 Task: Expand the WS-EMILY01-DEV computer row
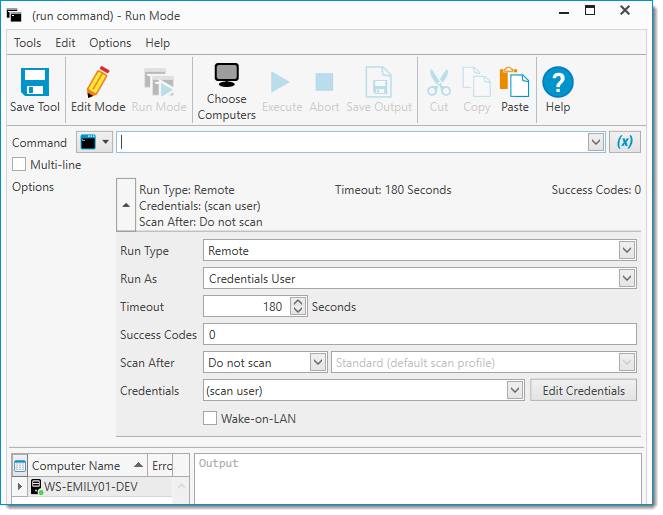pyautogui.click(x=20, y=487)
